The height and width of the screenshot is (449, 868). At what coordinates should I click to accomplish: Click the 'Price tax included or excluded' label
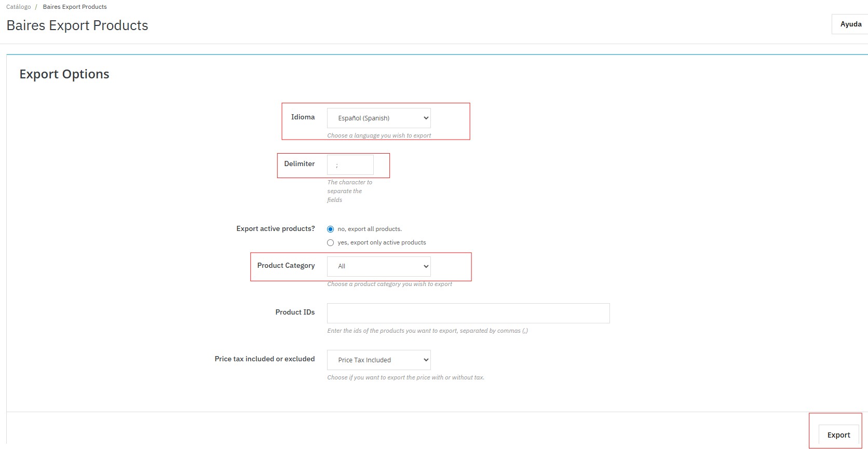(x=265, y=359)
